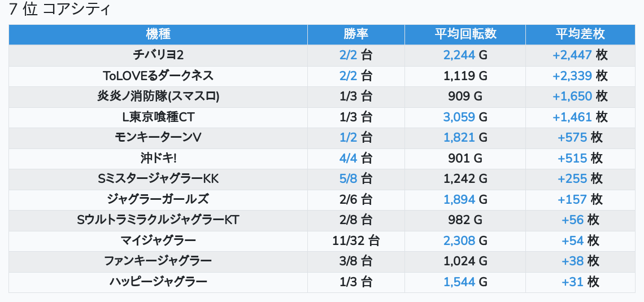Click the 平均回転数 column header
644x302 pixels.
(x=465, y=34)
